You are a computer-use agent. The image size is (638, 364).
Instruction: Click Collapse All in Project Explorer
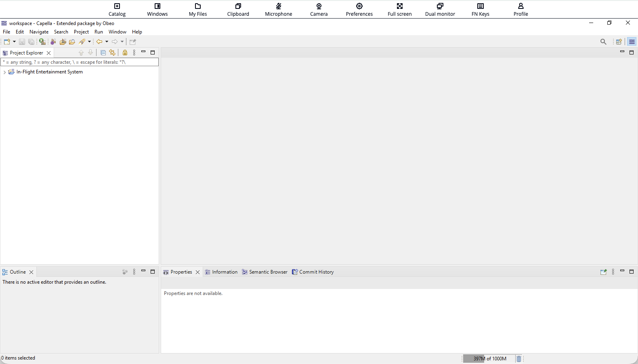[103, 52]
